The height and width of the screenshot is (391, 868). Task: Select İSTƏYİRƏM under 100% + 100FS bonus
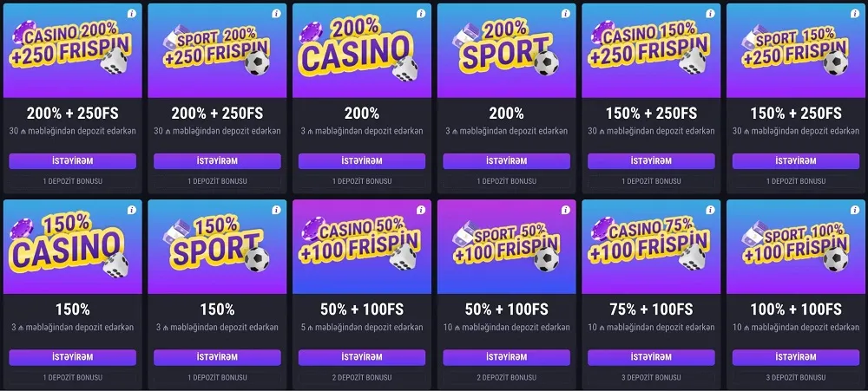point(796,357)
